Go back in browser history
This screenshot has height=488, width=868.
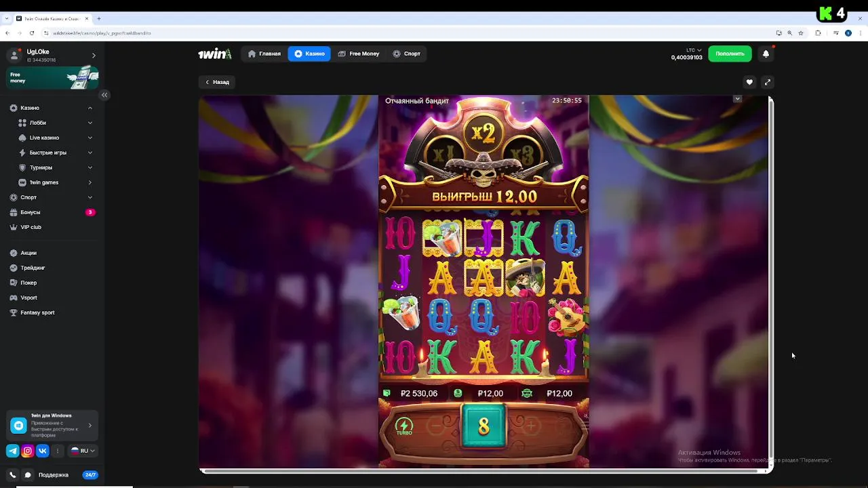tap(7, 33)
